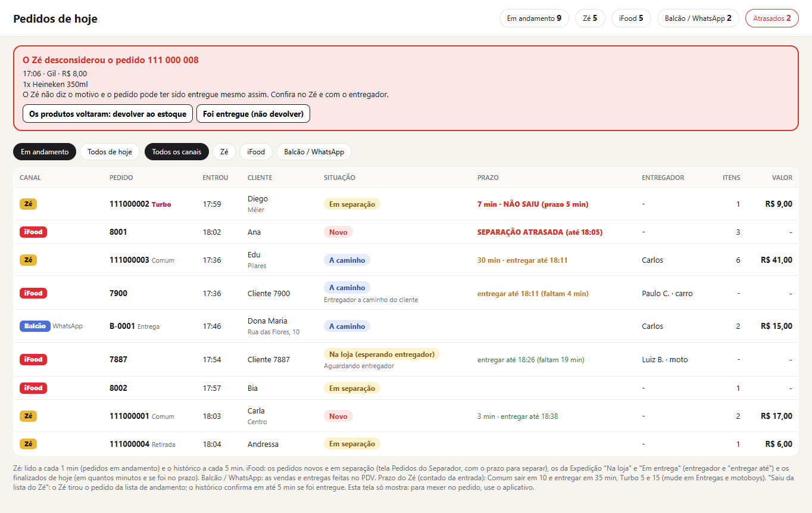Click Zé badge on order 111000001
Screen dimensions: 812x513
click(x=28, y=416)
